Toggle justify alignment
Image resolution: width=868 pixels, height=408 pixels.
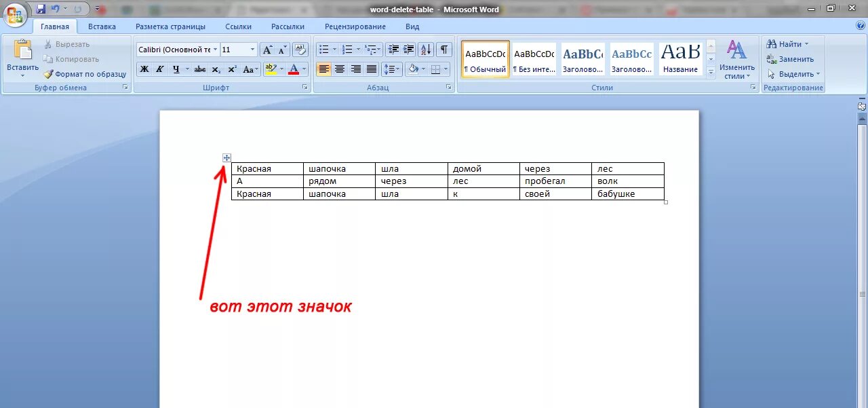point(372,69)
